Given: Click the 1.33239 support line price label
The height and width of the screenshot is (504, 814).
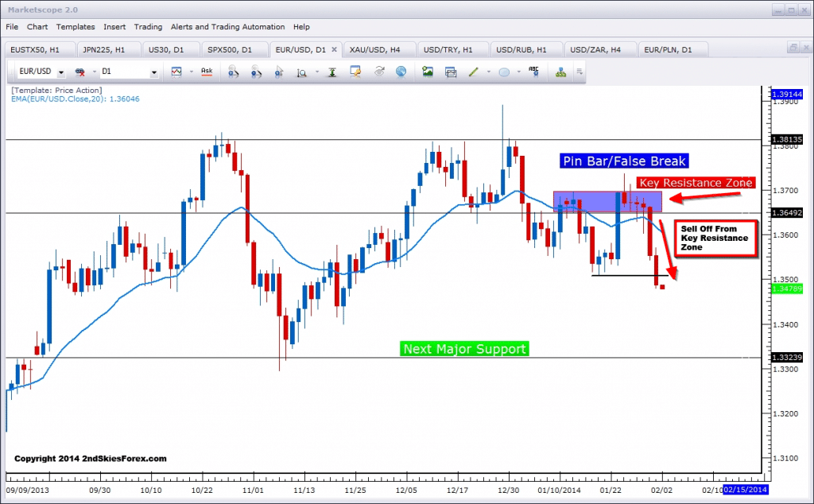Looking at the screenshot, I should point(787,358).
